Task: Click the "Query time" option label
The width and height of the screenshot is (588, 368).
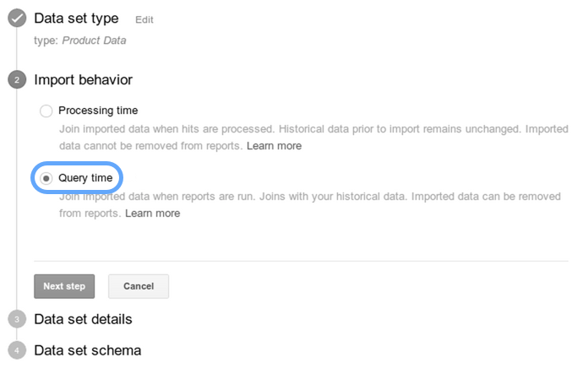Action: click(x=85, y=178)
